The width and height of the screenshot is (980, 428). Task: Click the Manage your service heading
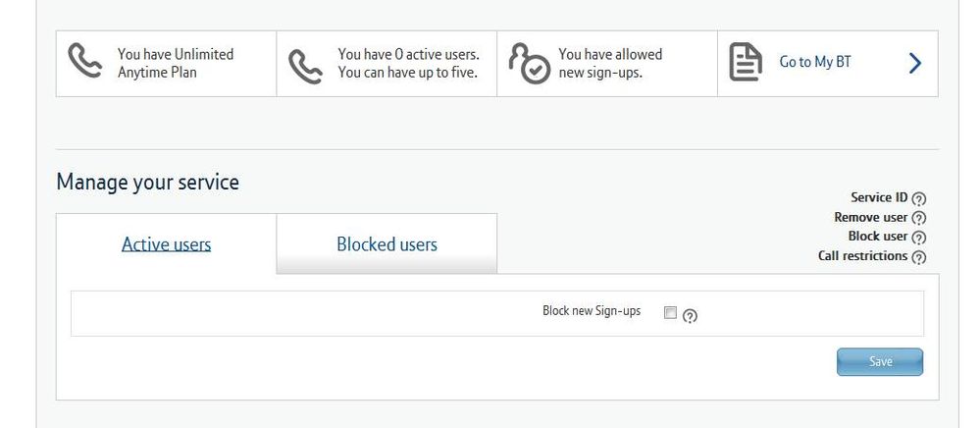click(147, 182)
